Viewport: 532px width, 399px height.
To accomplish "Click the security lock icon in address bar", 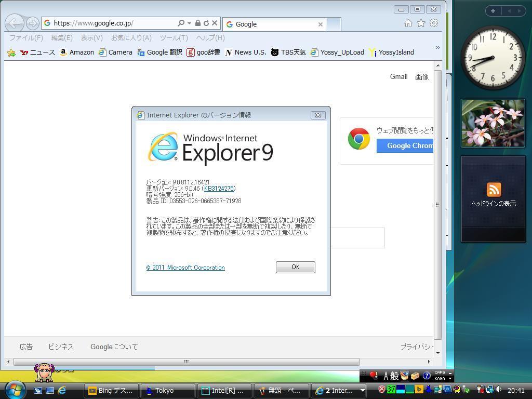I will click(x=198, y=23).
